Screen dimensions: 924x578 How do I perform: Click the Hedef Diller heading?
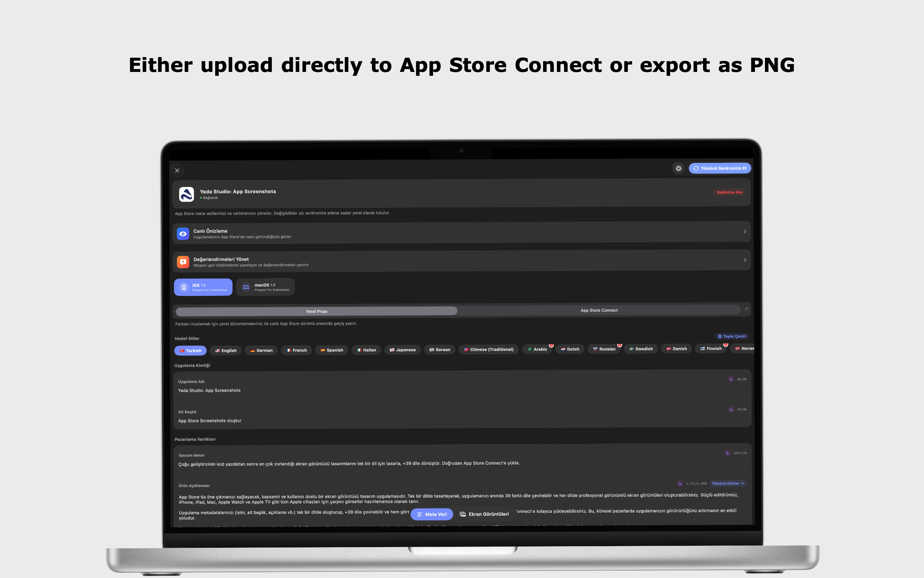[187, 339]
